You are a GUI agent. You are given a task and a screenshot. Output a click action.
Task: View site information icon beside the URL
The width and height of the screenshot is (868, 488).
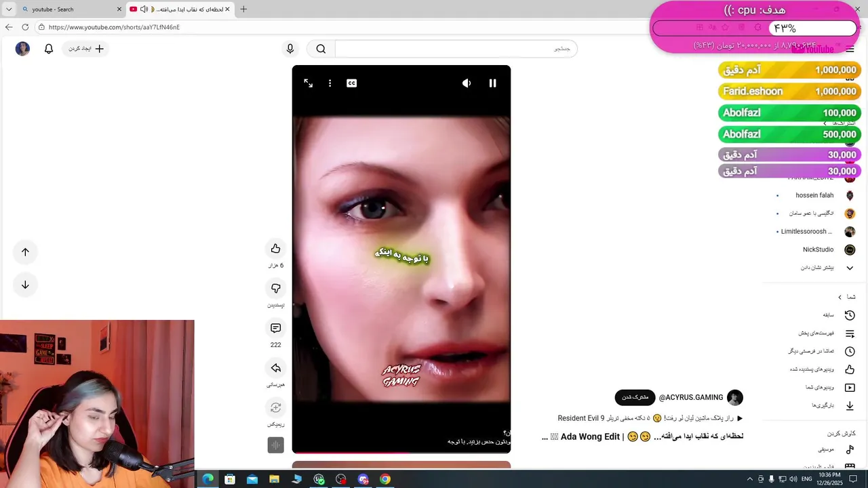point(41,27)
